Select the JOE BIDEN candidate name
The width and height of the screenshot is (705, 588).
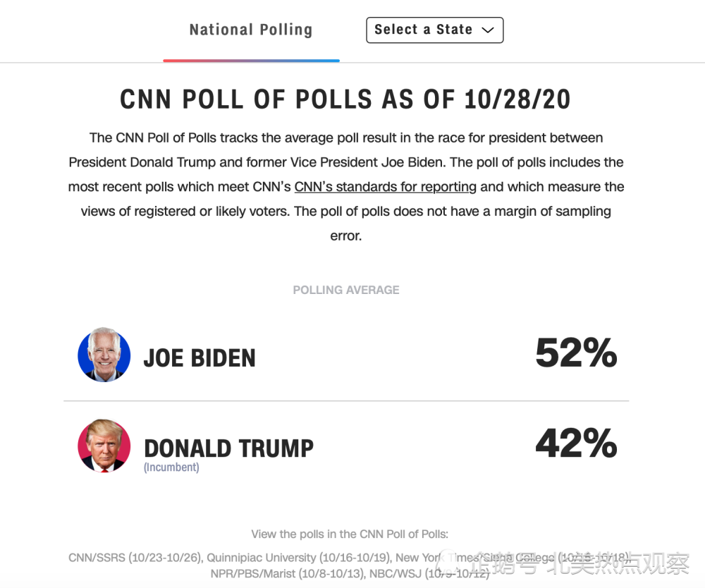pyautogui.click(x=200, y=358)
